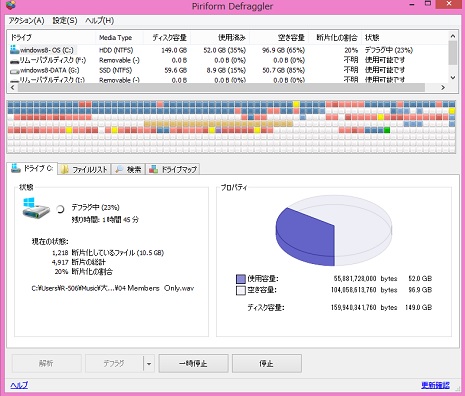Click the drive list scroll down arrow
Screen dimensions: 465x396
tap(453, 78)
